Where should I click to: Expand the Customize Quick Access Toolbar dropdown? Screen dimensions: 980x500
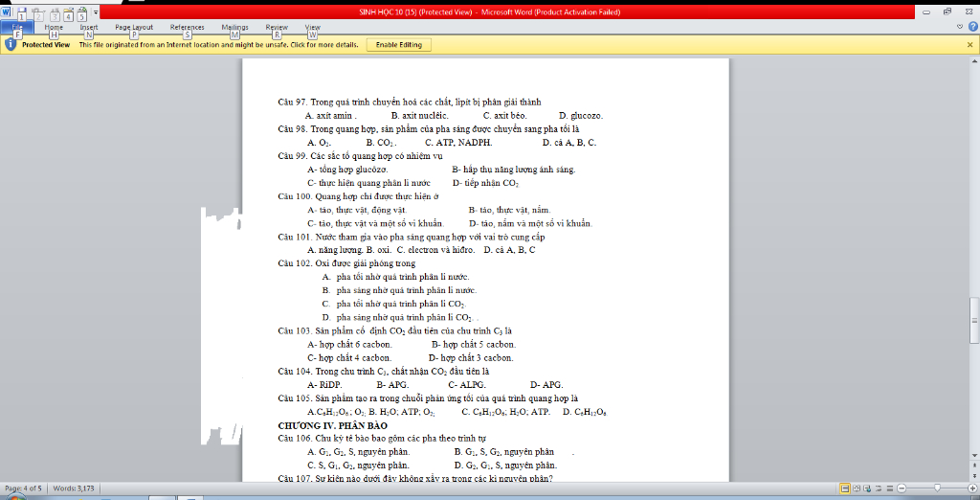(x=96, y=11)
